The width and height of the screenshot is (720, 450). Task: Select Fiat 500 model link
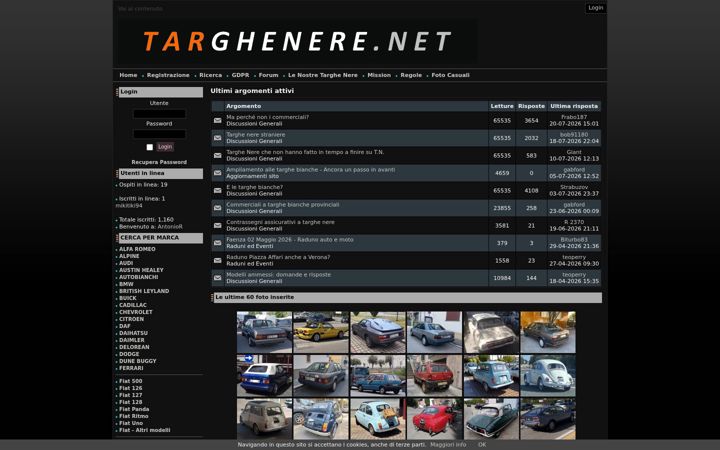click(x=130, y=381)
